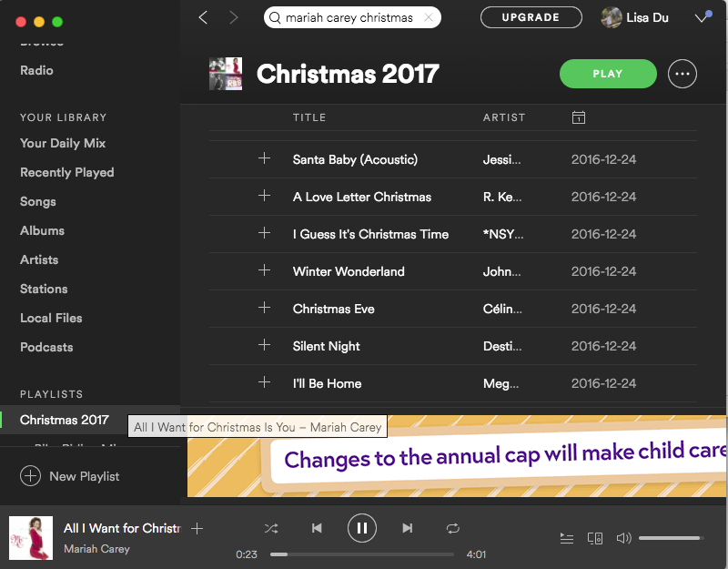Save Santa Baby (Acoustic) with plus icon
The width and height of the screenshot is (728, 569).
pos(264,158)
